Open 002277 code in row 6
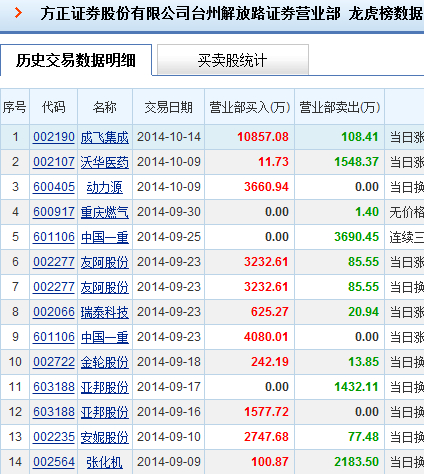Image resolution: width=424 pixels, height=474 pixels. click(54, 262)
